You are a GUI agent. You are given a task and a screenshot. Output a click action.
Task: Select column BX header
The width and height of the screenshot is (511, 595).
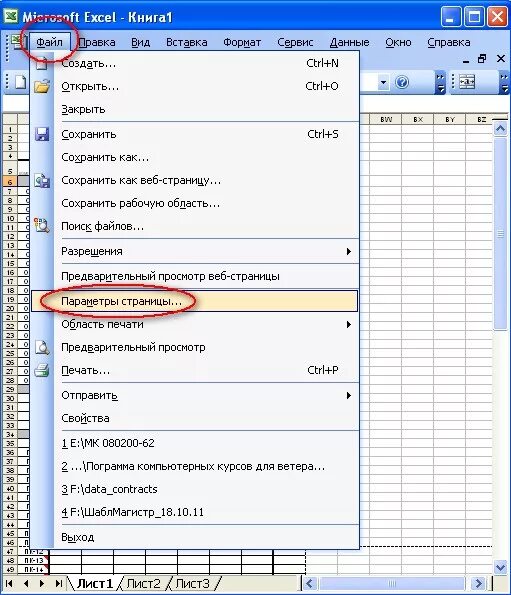click(418, 120)
